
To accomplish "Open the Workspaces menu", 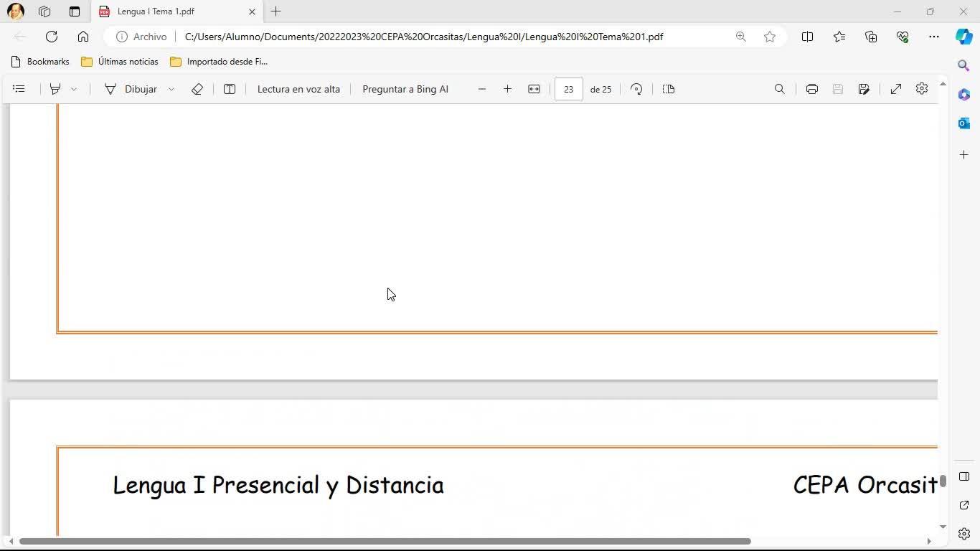I will pyautogui.click(x=44, y=11).
